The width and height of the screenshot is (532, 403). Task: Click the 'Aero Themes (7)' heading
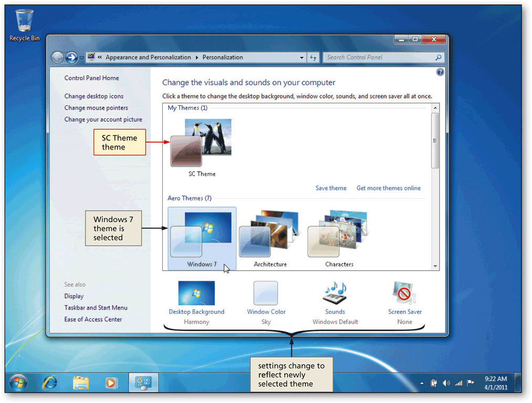189,198
